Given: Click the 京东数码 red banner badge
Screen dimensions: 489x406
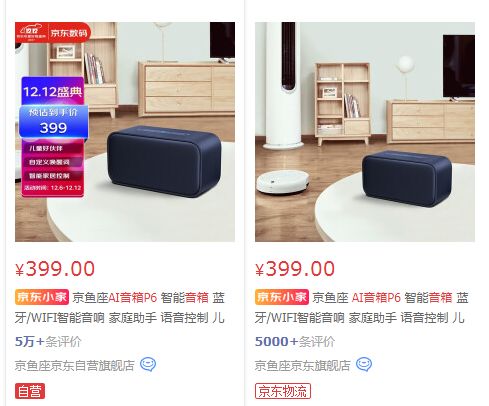Looking at the screenshot, I should point(53,33).
